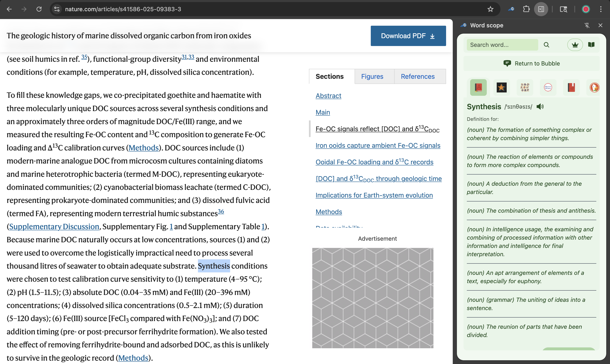Viewport: 610px width, 364px height.
Task: Select the Merriam-Webster dictionary source
Action: point(548,87)
